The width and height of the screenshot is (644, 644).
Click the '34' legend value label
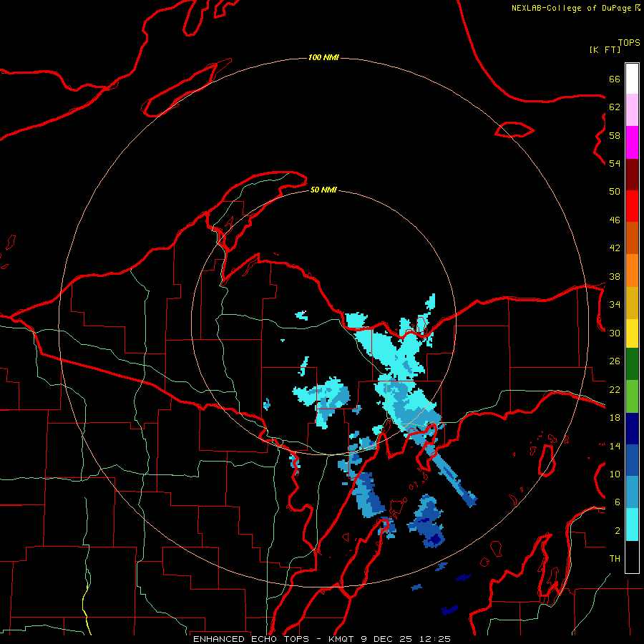pos(615,305)
